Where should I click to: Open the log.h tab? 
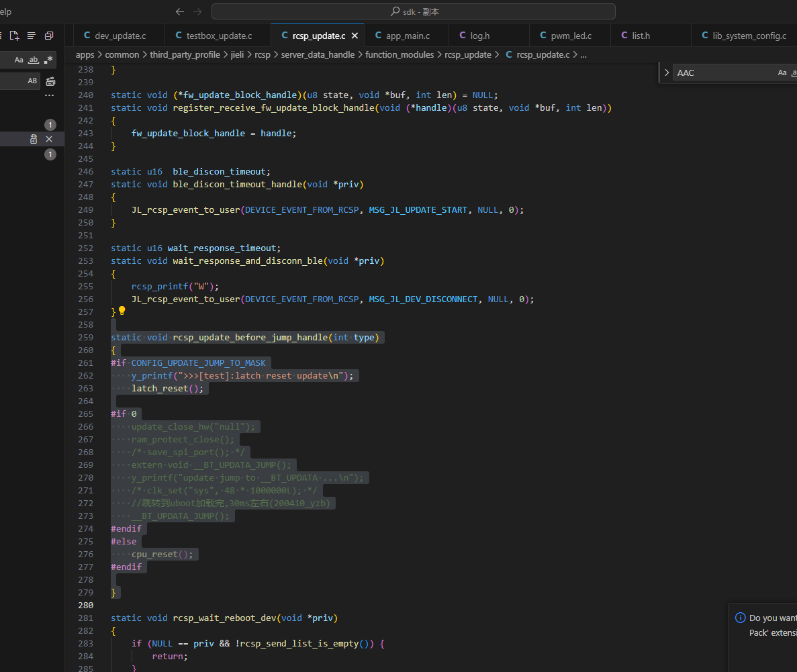489,36
